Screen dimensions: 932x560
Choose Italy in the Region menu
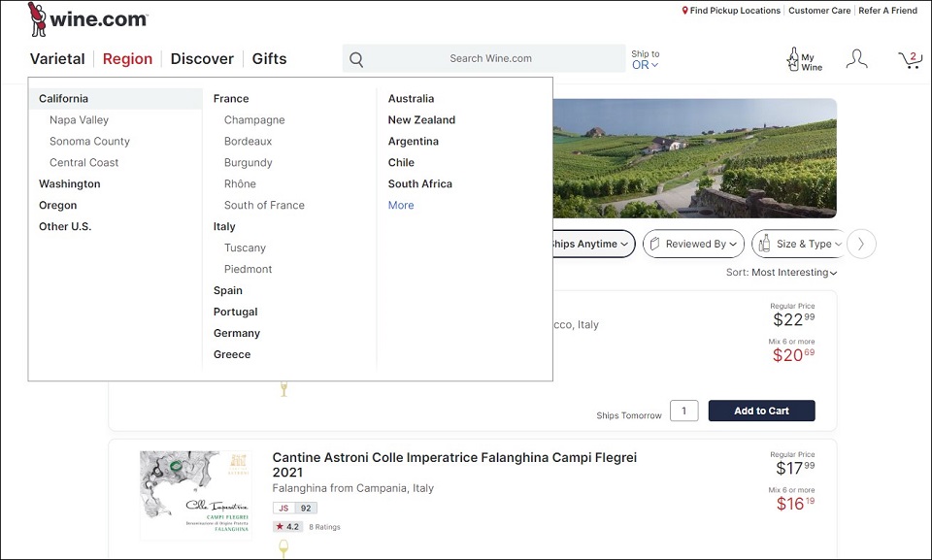pyautogui.click(x=224, y=226)
